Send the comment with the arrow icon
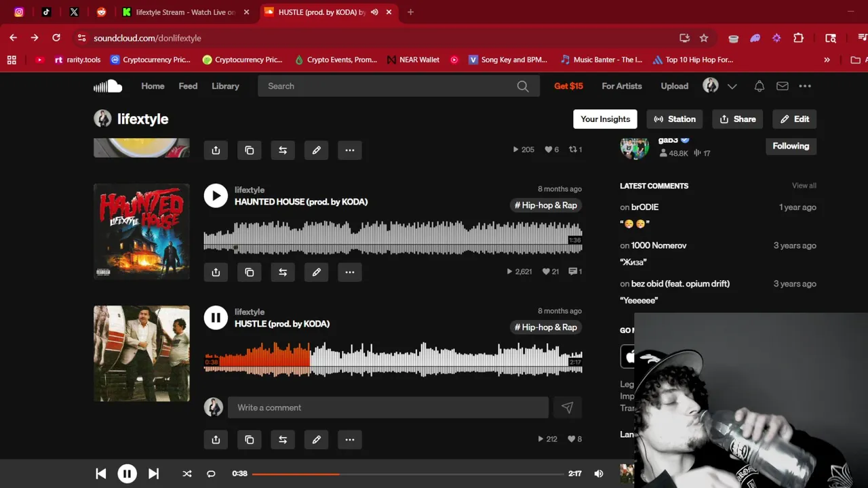 click(568, 407)
